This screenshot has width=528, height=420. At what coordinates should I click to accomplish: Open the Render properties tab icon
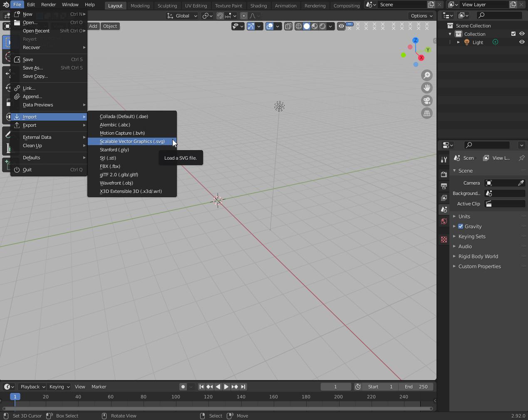click(x=444, y=175)
